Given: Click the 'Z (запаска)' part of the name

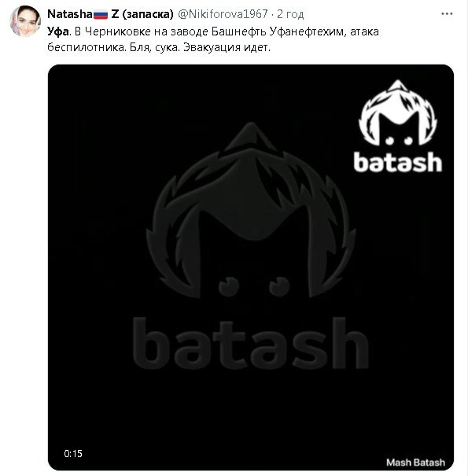Looking at the screenshot, I should coord(142,14).
